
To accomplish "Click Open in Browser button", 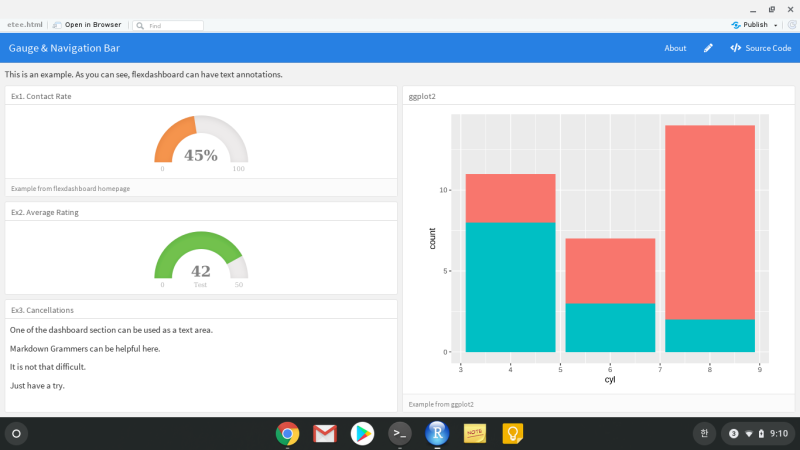I will coord(87,24).
